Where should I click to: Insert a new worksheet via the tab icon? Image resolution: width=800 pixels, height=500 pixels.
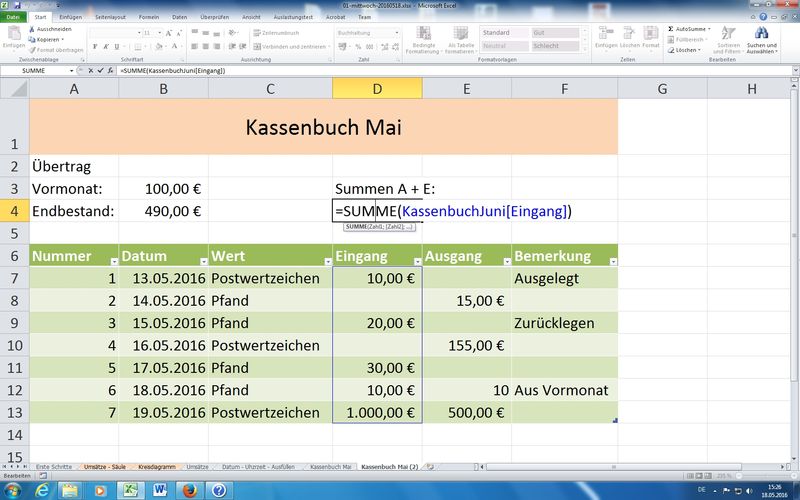click(x=430, y=467)
